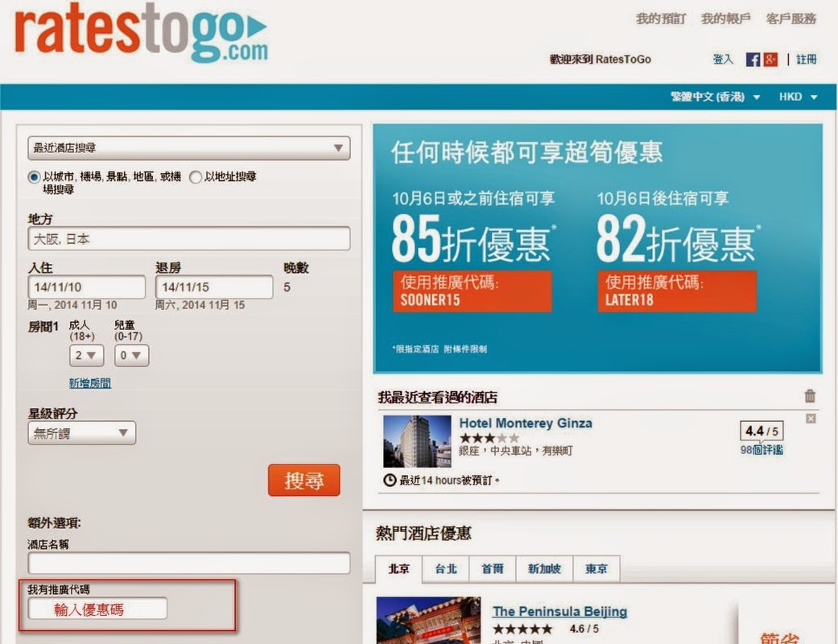838x644 pixels.
Task: Open the adults count dropdown
Action: point(85,355)
